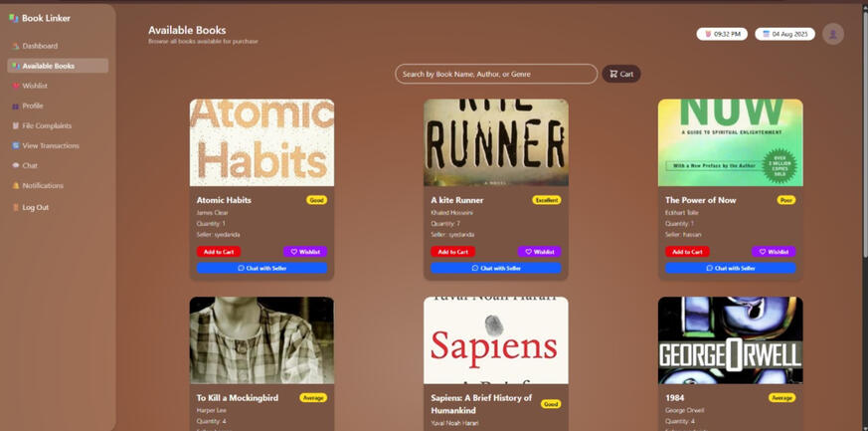Chat with Seller about A kite Runner
868x431 pixels.
point(496,268)
